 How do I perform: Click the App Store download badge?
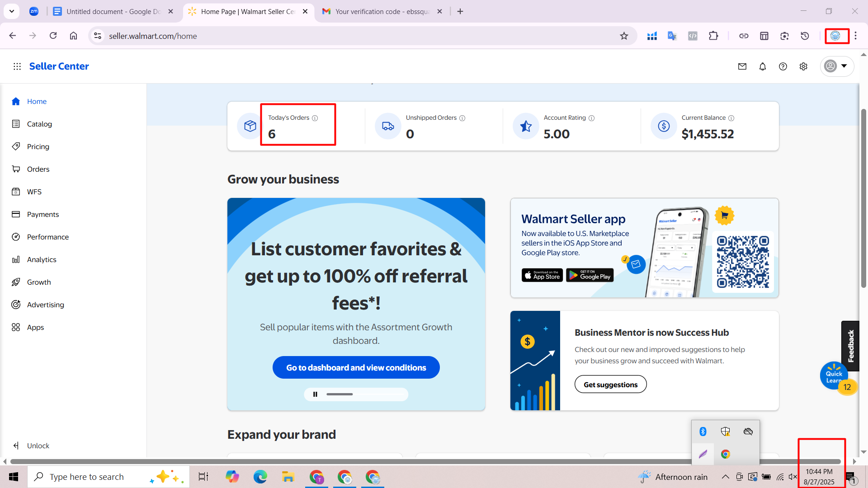coord(542,275)
